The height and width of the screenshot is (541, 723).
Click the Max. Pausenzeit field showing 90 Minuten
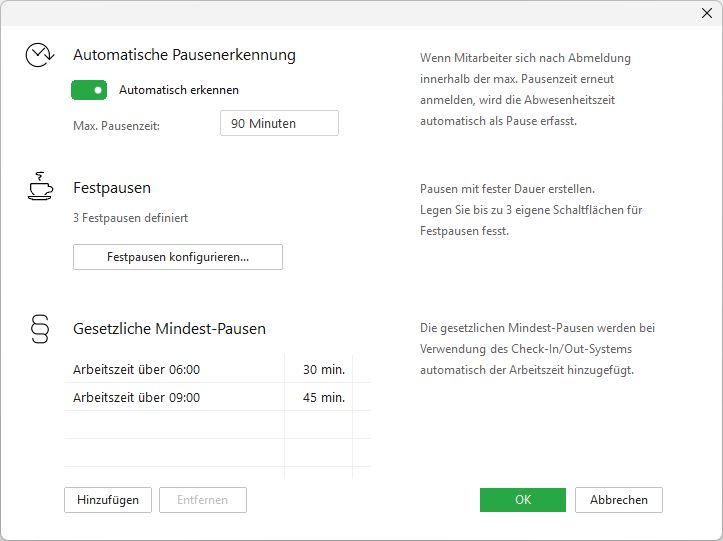point(279,123)
